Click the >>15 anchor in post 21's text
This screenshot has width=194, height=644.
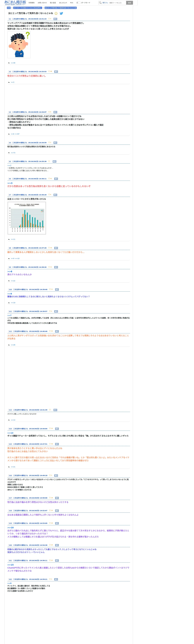pyautogui.click(x=10, y=565)
